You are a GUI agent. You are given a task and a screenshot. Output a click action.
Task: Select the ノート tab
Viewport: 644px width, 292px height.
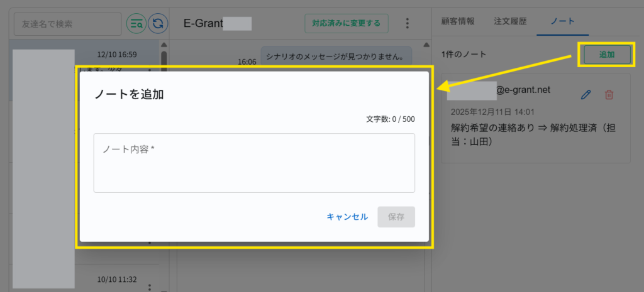coord(562,21)
